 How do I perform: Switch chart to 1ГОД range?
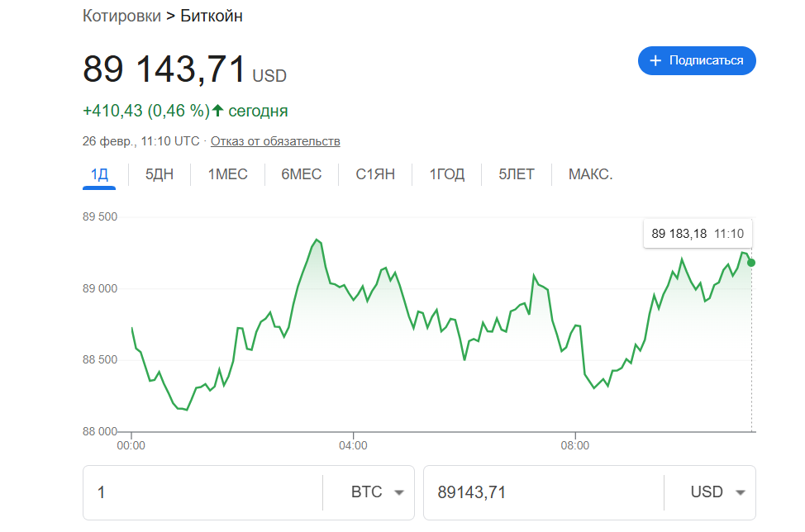click(447, 174)
